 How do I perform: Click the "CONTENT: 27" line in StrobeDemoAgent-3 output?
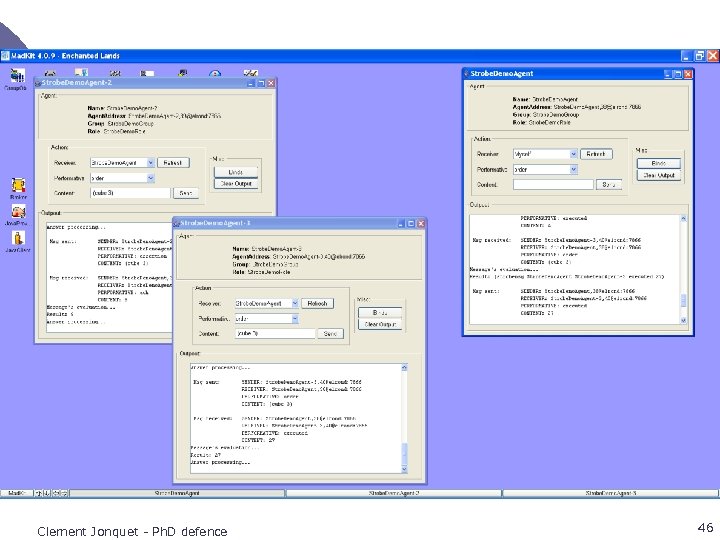(x=258, y=440)
